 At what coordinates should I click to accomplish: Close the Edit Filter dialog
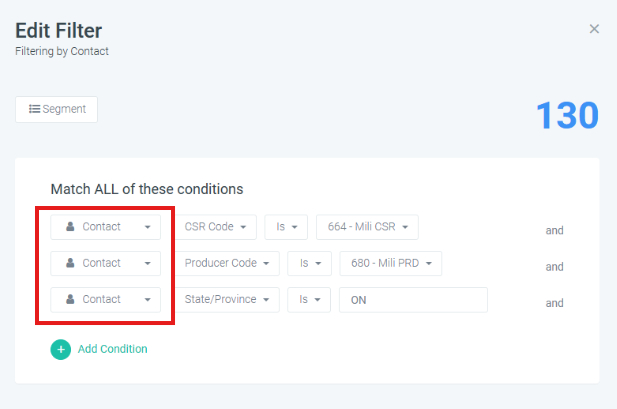[x=594, y=29]
